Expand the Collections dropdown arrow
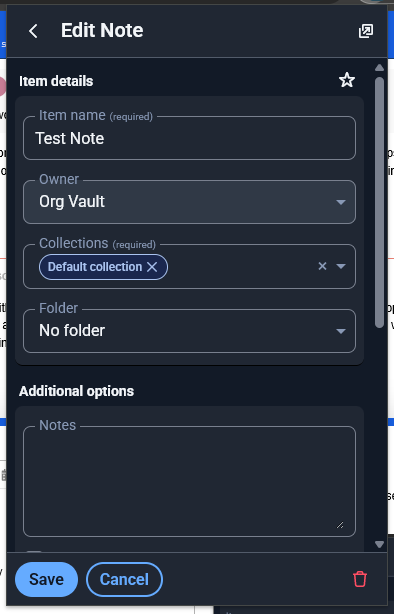This screenshot has width=394, height=614. tap(341, 266)
